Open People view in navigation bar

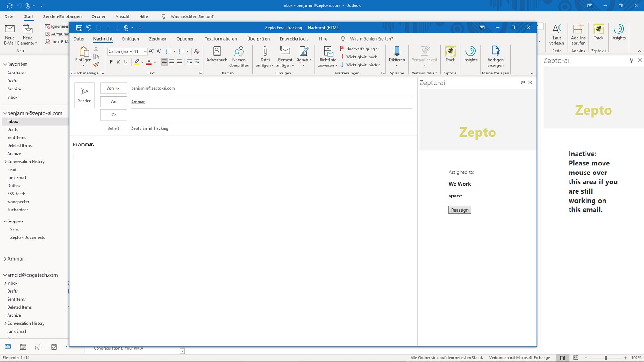tap(38, 347)
